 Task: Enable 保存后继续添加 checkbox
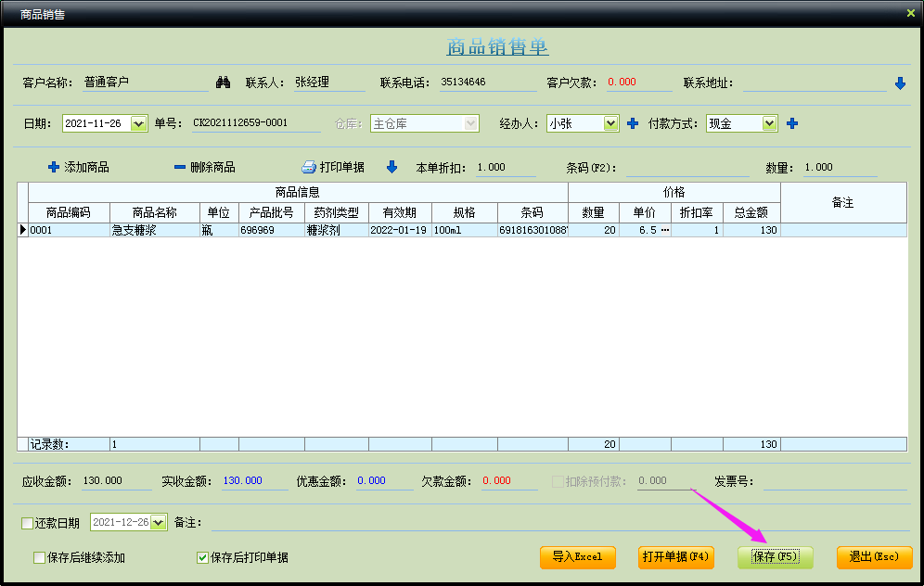pos(40,558)
